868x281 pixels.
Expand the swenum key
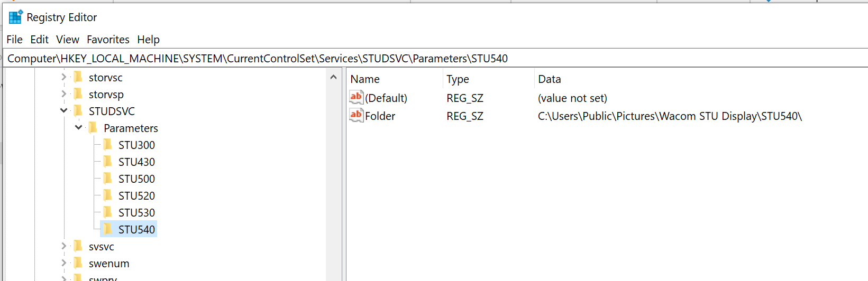64,263
